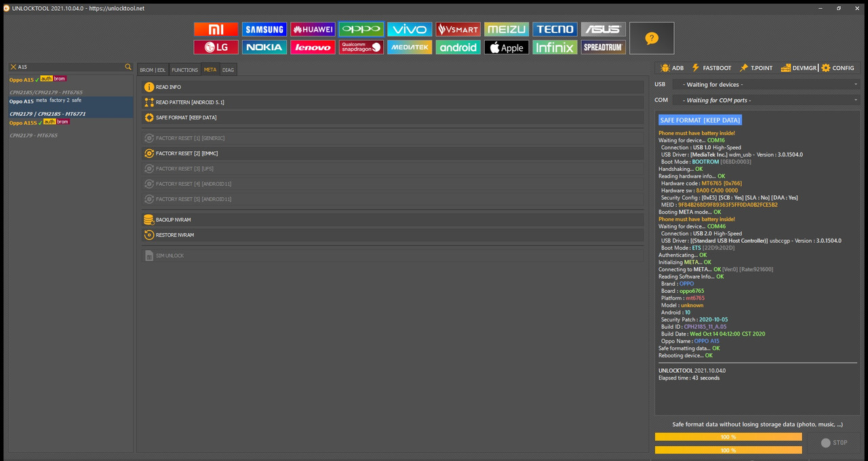Click the Oppo Name OPPO A15 text

[x=690, y=341]
